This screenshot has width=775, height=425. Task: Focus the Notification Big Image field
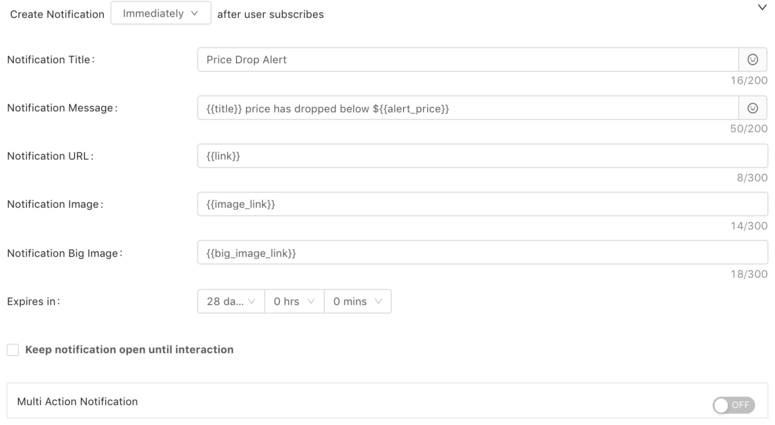(x=482, y=253)
